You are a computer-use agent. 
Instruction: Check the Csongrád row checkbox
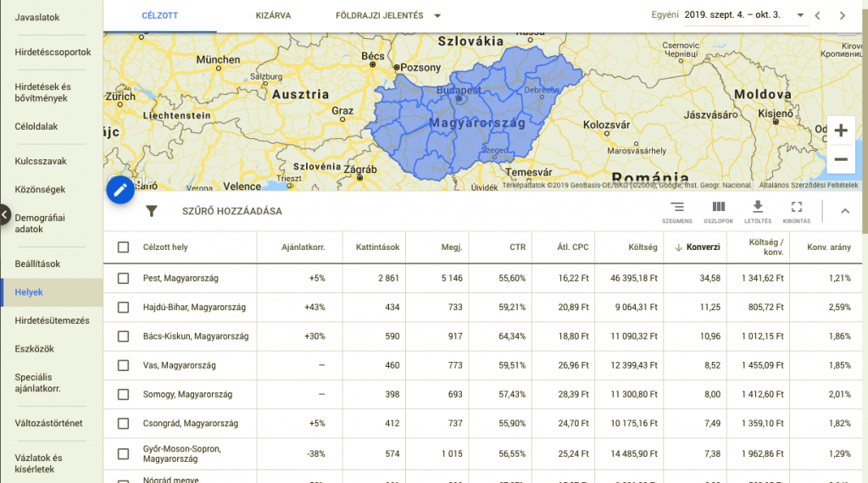coord(123,423)
